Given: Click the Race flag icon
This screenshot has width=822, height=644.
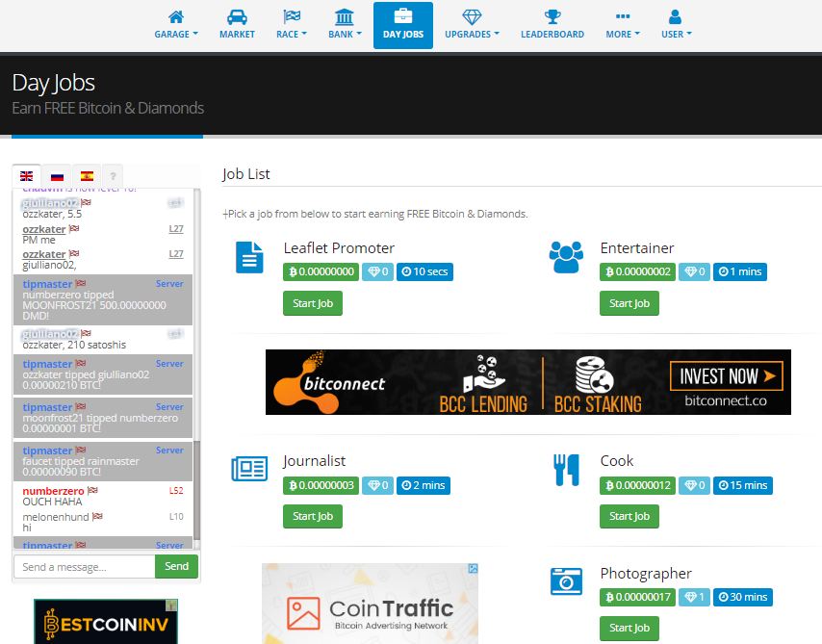Looking at the screenshot, I should pyautogui.click(x=292, y=17).
